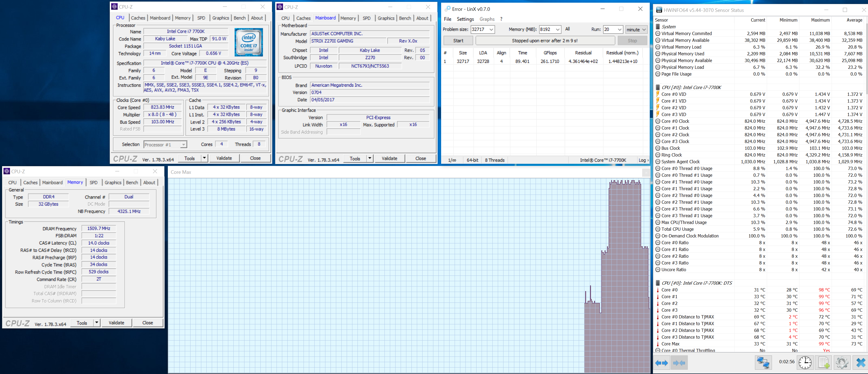Open Tools dropdown arrow in CPU-Z CPU window
Viewport: 868px width, 374px height.
point(204,158)
